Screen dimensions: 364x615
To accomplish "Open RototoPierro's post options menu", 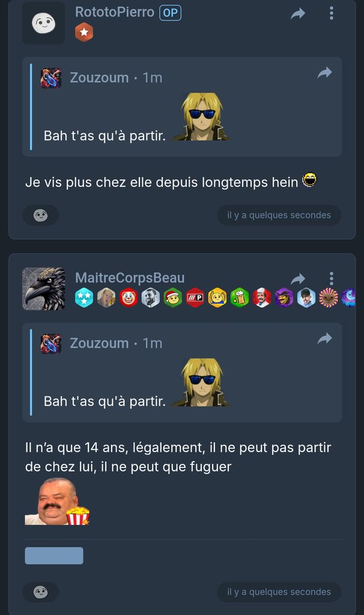I will [332, 13].
